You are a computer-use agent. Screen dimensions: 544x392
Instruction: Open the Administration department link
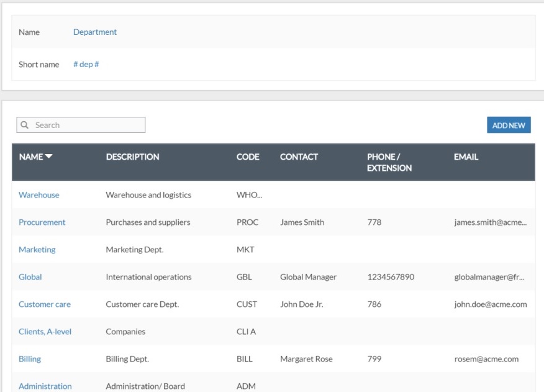[45, 386]
